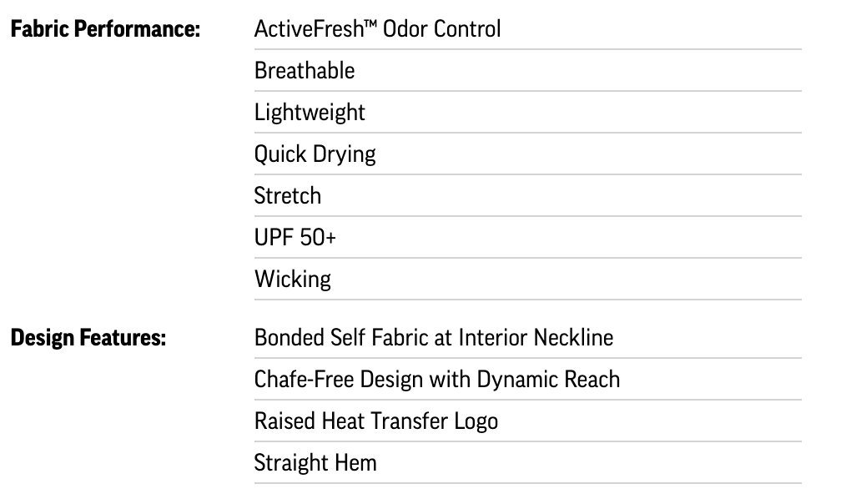This screenshot has height=504, width=851.
Task: Click the word Drying
Action: pyautogui.click(x=345, y=155)
